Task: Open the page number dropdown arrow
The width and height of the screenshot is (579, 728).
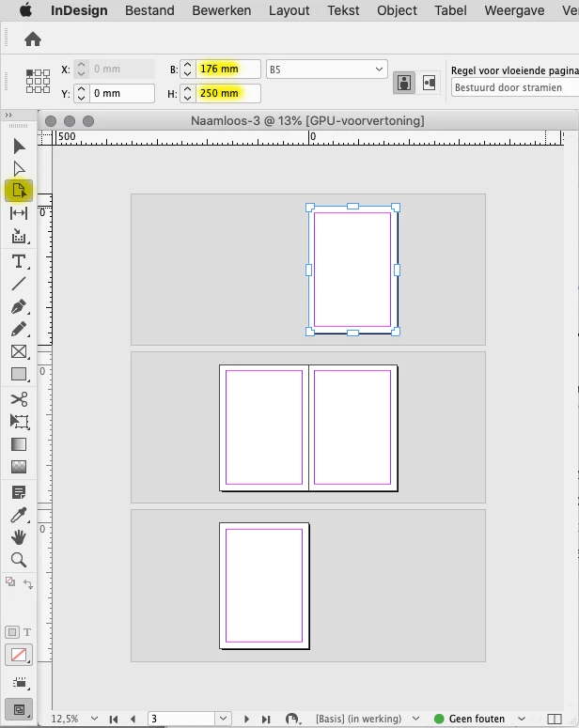Action: click(x=223, y=719)
